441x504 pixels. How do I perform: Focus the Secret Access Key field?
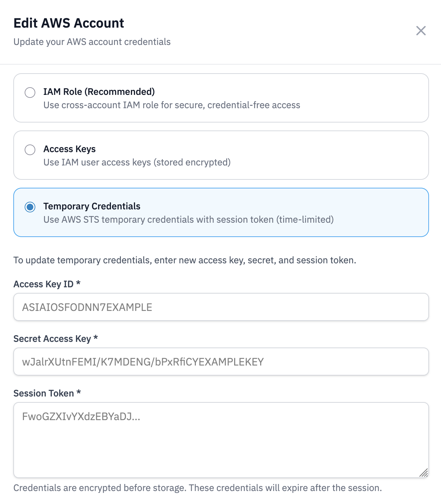[221, 362]
